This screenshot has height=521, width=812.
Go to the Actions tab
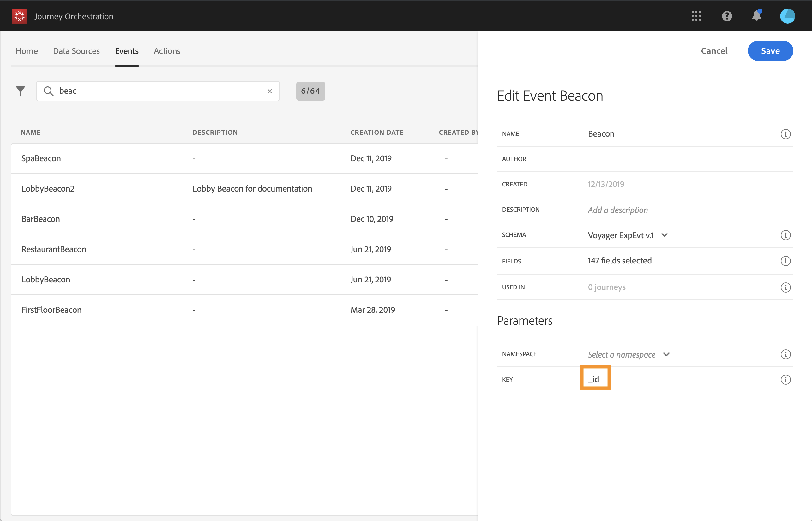coord(167,51)
